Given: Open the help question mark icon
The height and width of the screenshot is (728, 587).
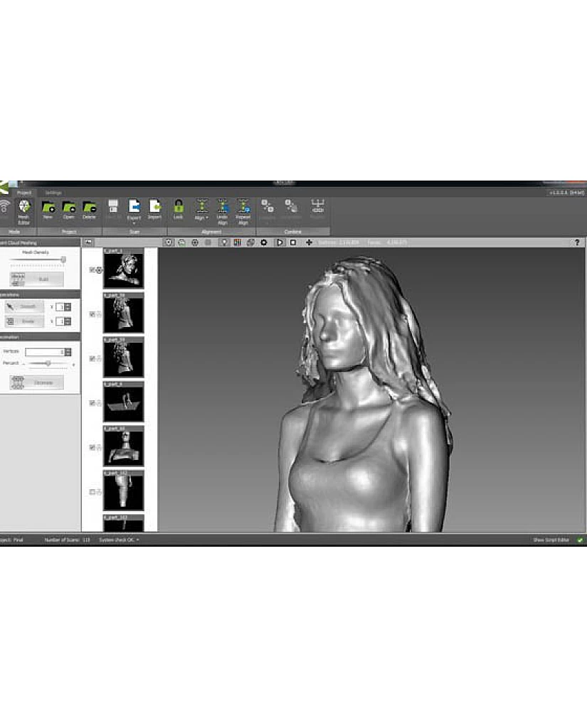Looking at the screenshot, I should pyautogui.click(x=576, y=242).
